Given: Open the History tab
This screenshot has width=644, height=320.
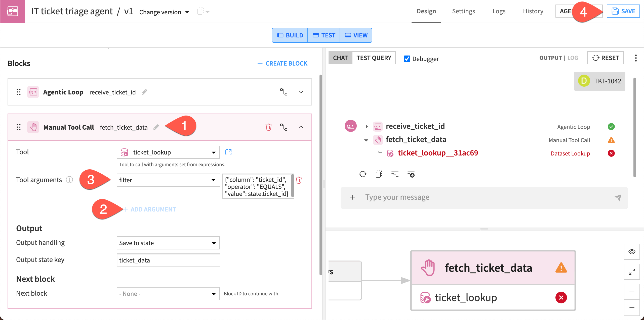Looking at the screenshot, I should (533, 11).
